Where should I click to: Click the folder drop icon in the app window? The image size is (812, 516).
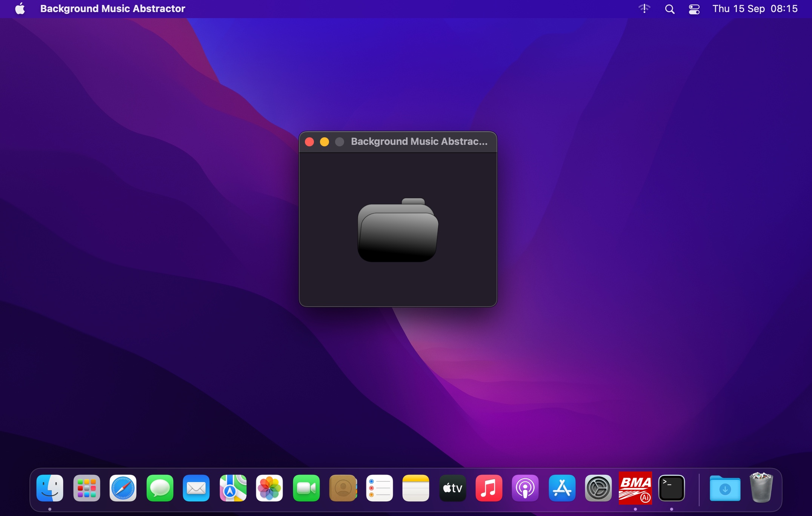[398, 230]
